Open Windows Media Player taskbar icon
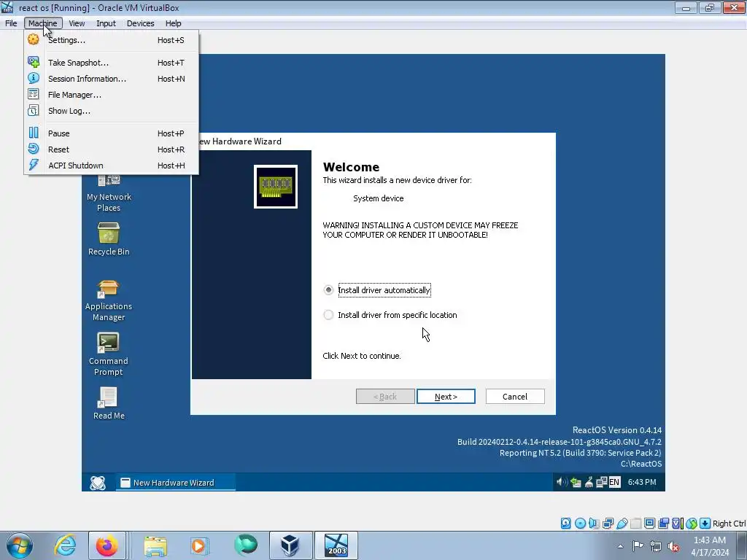 (x=198, y=545)
